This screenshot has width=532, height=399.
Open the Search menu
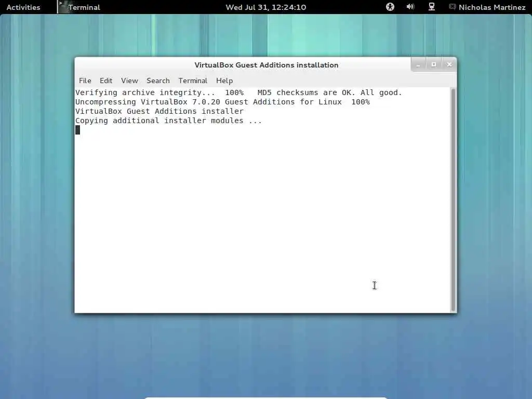click(x=158, y=81)
